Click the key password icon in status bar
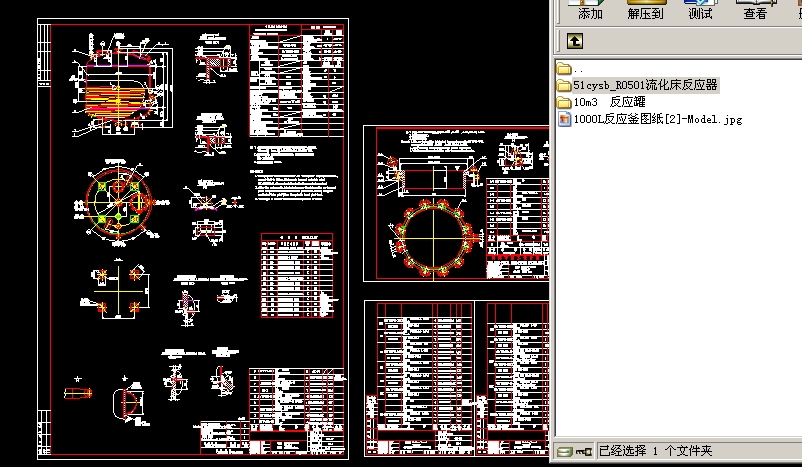 tap(584, 452)
